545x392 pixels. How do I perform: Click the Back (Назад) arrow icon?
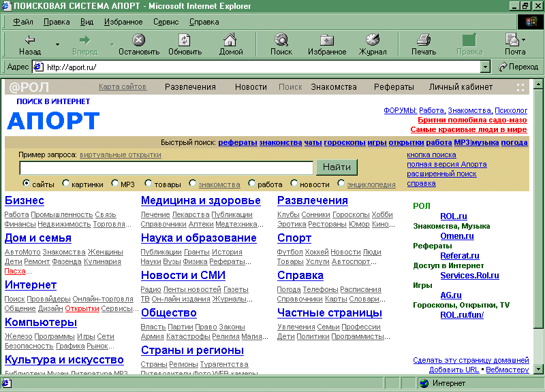[29, 40]
